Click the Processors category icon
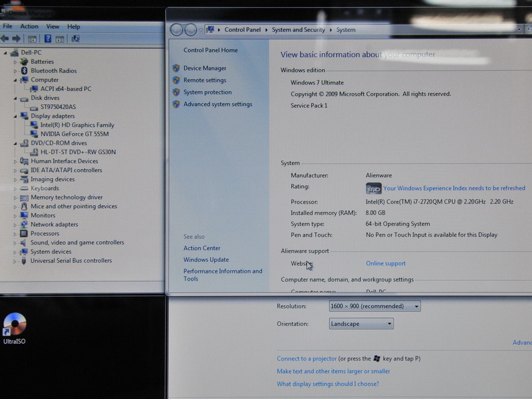Image resolution: width=532 pixels, height=399 pixels. (x=24, y=233)
